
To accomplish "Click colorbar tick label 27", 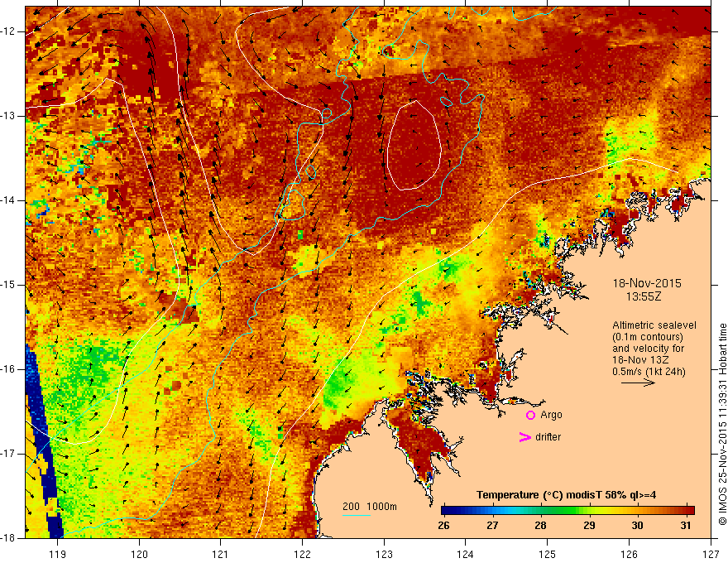I will 492,526.
